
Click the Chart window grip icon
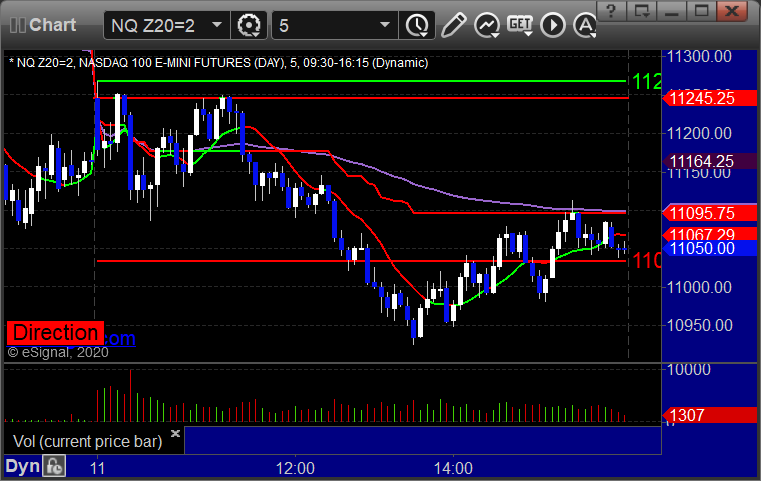(17, 25)
